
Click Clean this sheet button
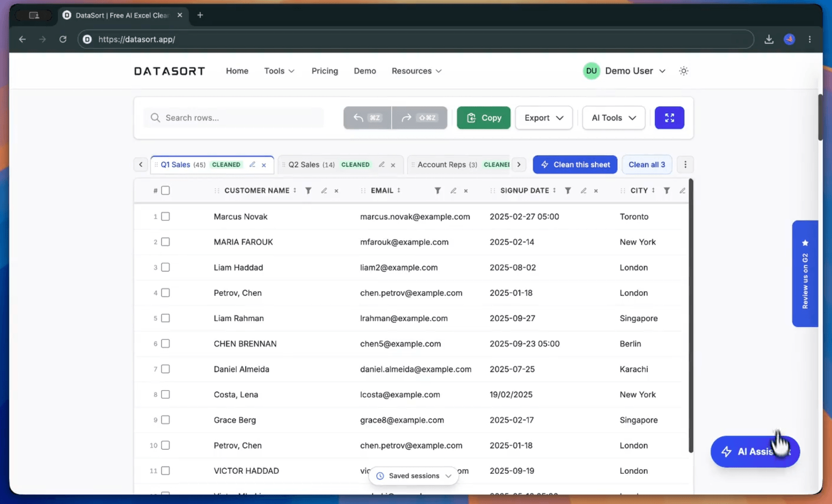tap(575, 164)
